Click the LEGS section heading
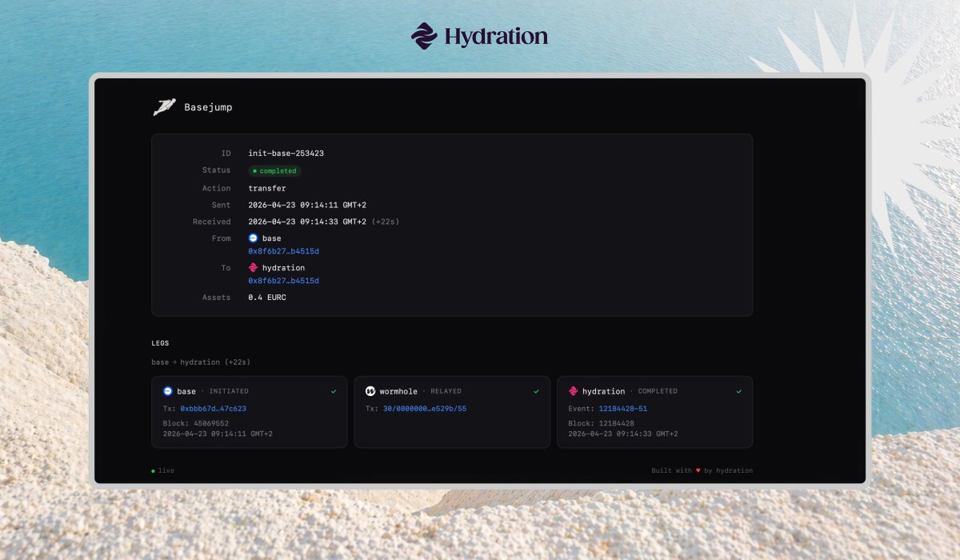This screenshot has height=560, width=960. 160,343
